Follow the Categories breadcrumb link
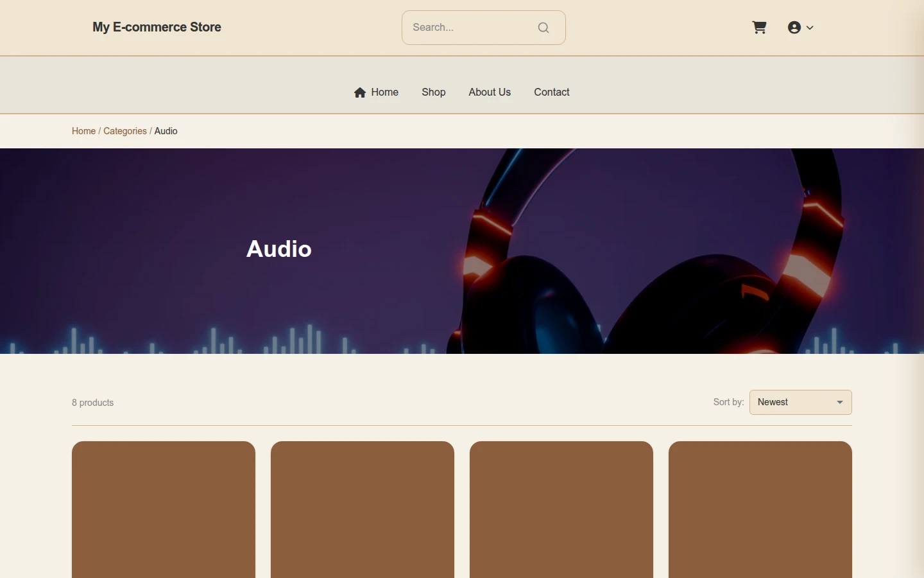 (x=125, y=131)
